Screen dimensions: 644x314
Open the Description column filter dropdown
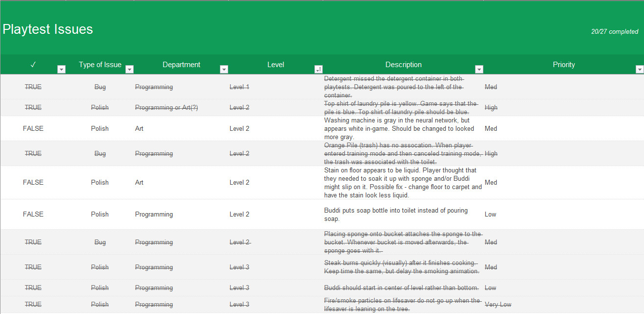[479, 70]
